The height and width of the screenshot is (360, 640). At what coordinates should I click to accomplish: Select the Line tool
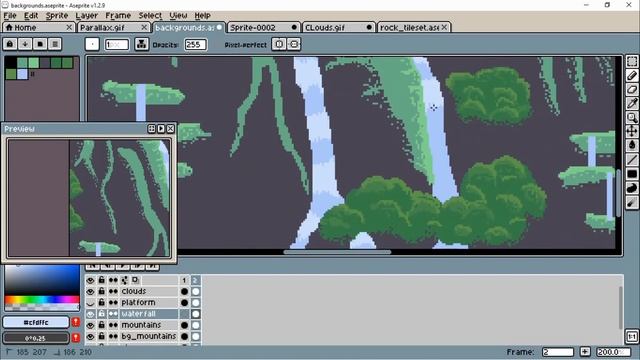632,160
